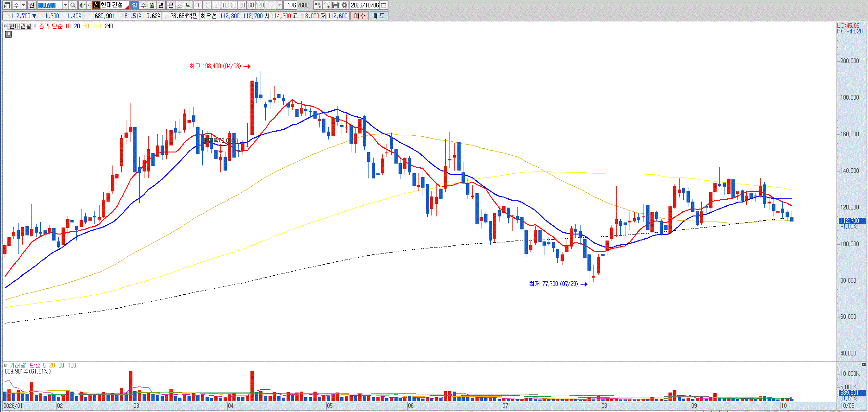Click the small square before 종가 단순 legend

pyautogui.click(x=35, y=26)
